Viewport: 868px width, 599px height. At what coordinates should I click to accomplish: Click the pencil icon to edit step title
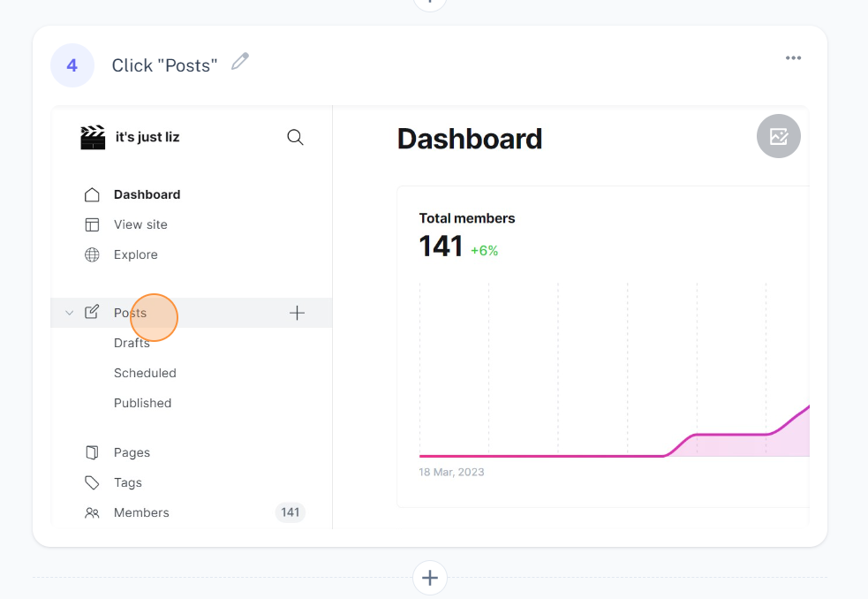click(240, 61)
